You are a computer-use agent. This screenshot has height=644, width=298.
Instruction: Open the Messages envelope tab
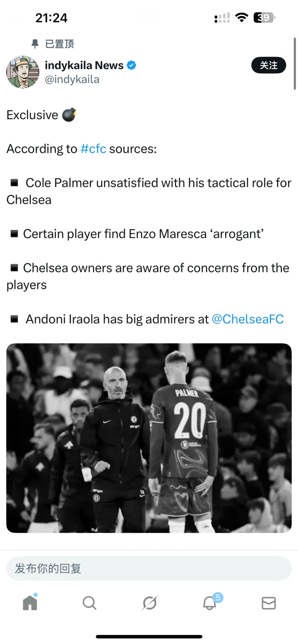269,603
